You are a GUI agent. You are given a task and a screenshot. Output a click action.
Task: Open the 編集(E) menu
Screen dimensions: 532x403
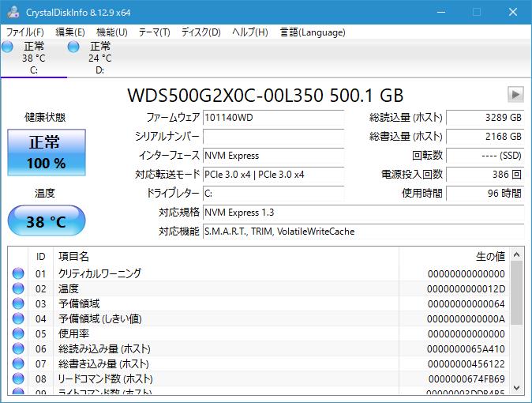(70, 32)
